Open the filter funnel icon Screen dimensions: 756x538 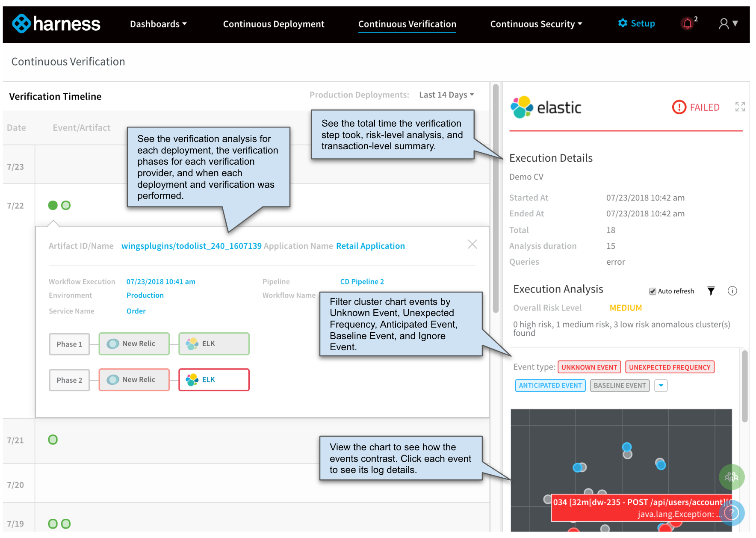(x=711, y=291)
